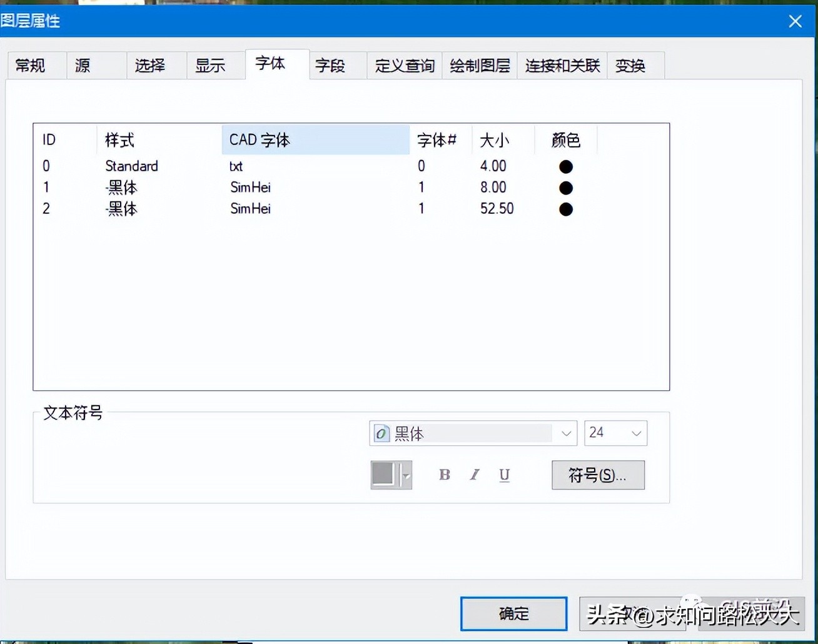Toggle underline text formatting
818x644 pixels.
click(504, 475)
